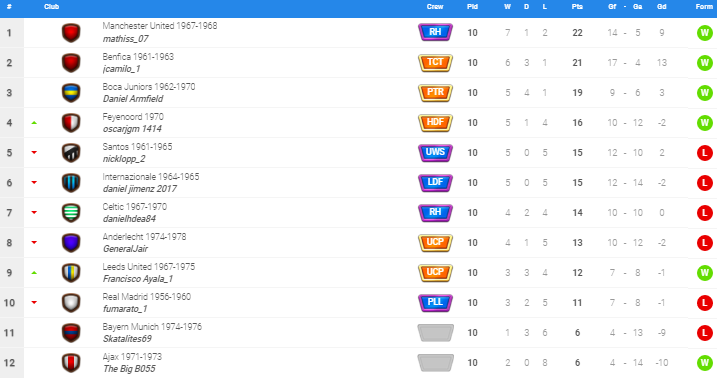
Task: Click the red down arrow beside Celtic
Action: (34, 213)
